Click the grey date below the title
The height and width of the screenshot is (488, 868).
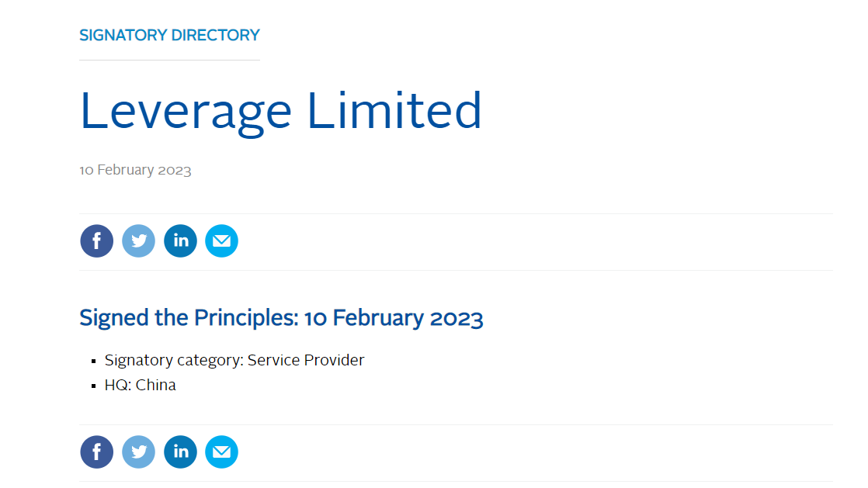[x=135, y=170]
